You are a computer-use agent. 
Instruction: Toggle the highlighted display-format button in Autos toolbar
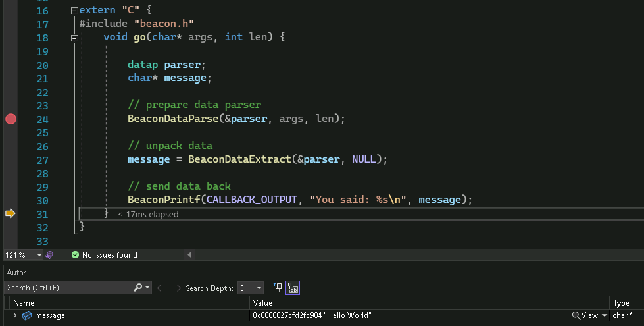(x=293, y=288)
